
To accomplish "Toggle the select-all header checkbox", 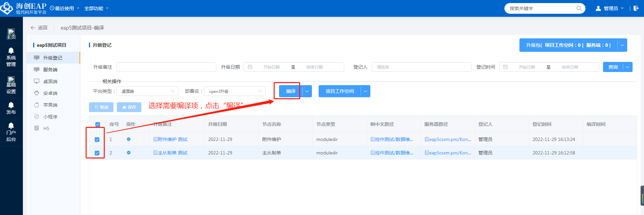I will pos(98,124).
